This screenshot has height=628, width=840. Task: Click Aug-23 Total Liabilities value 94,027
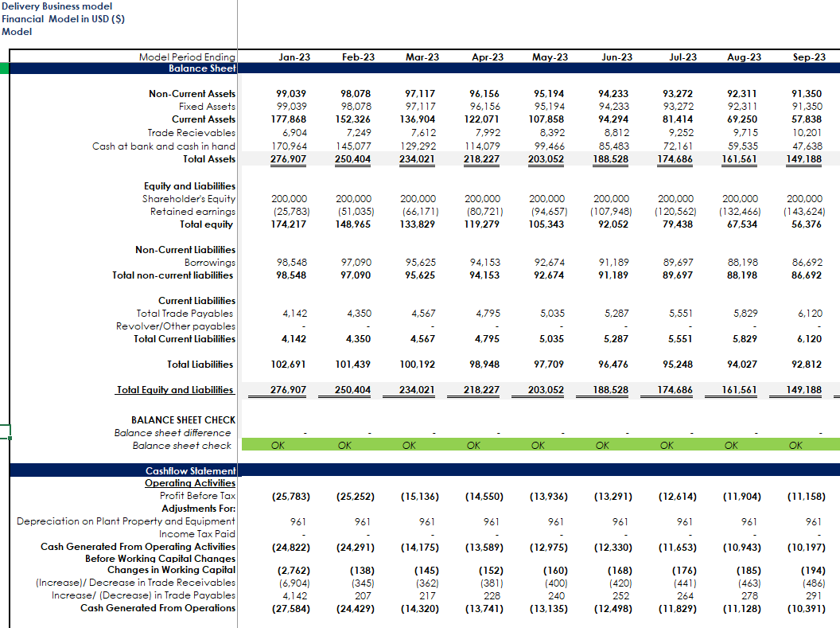(741, 365)
